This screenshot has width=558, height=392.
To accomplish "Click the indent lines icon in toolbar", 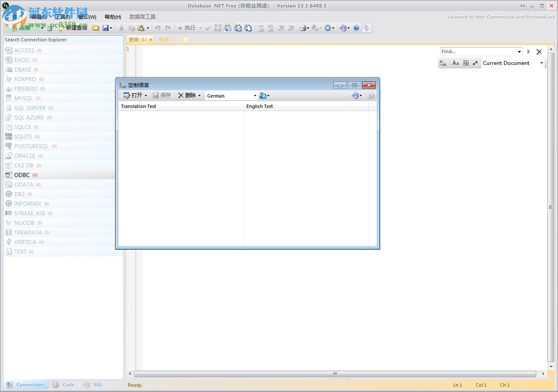I will [x=261, y=28].
